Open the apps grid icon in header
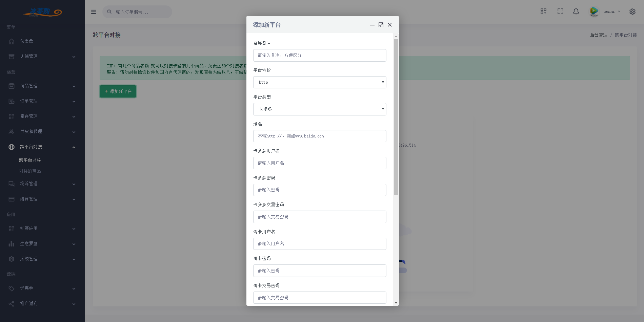Image resolution: width=644 pixels, height=322 pixels. coord(543,12)
